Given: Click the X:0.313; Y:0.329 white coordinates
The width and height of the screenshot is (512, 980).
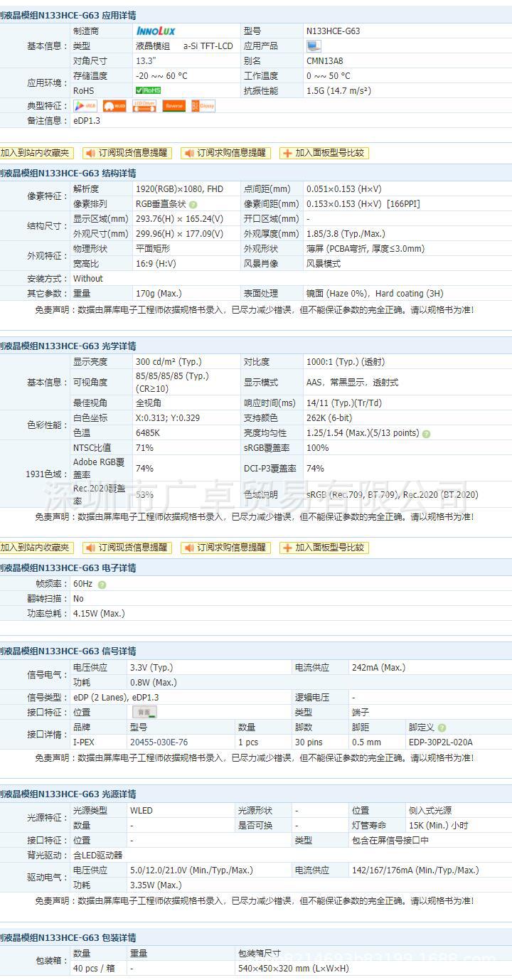Looking at the screenshot, I should point(168,418).
